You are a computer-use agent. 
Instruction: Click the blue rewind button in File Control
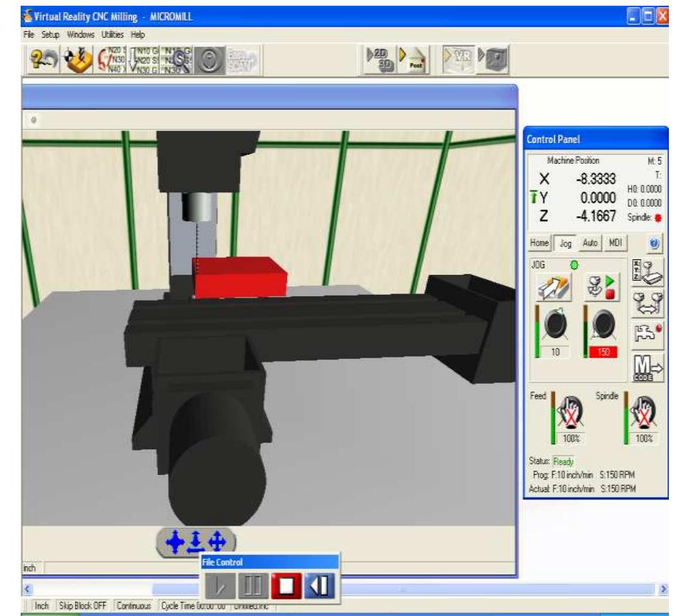(x=319, y=586)
